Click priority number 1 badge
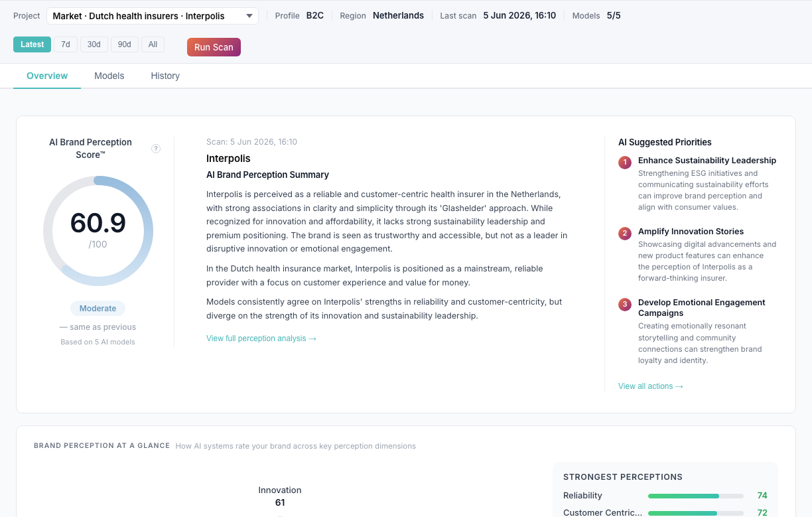This screenshot has width=812, height=517. [625, 163]
